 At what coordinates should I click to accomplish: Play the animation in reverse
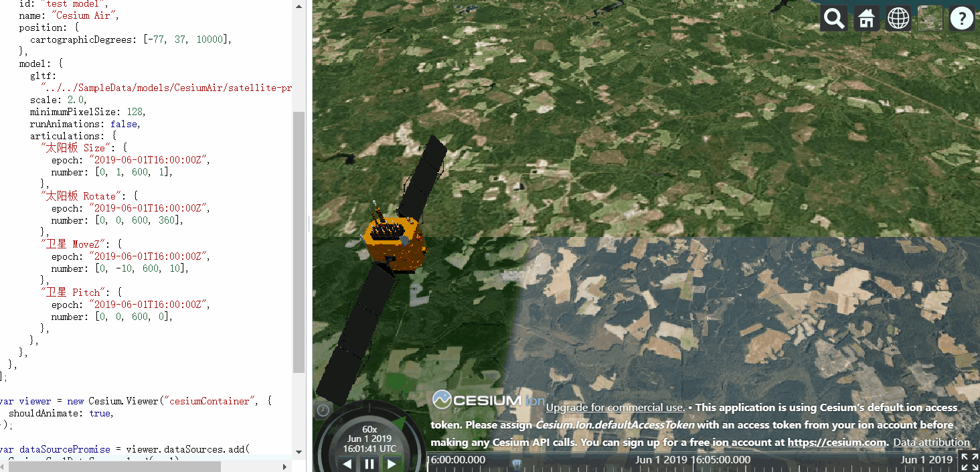347,463
